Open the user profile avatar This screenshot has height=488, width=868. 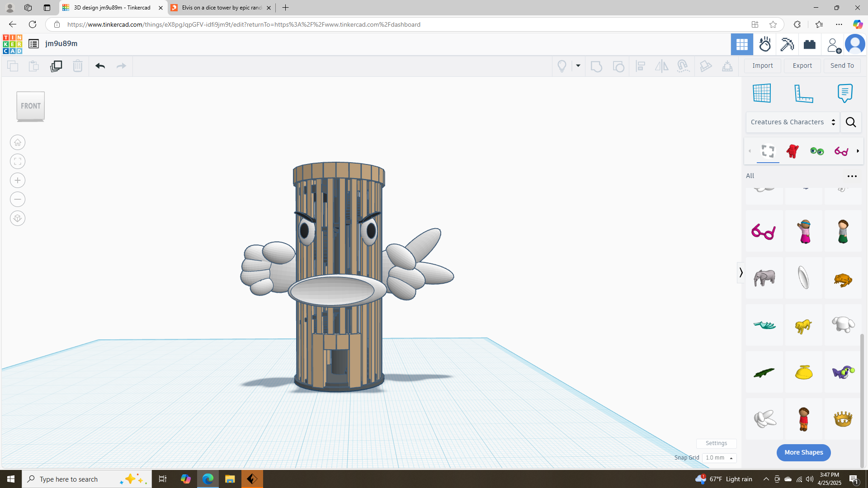click(855, 44)
